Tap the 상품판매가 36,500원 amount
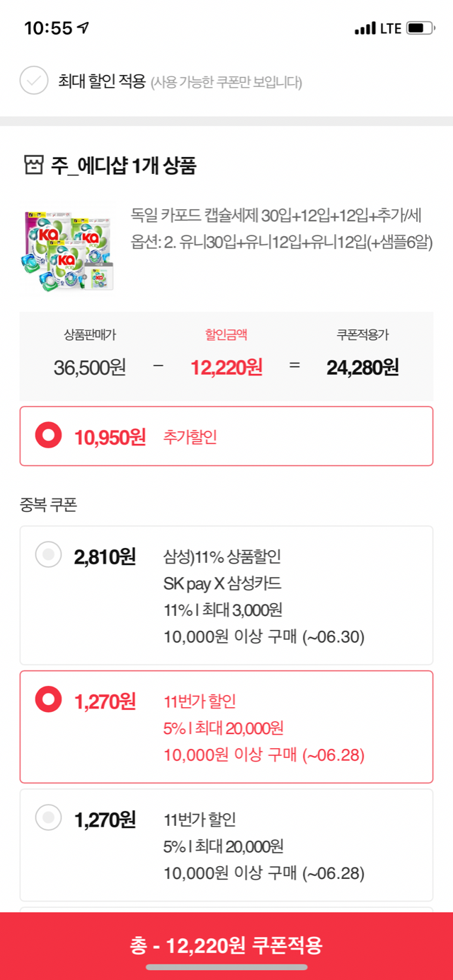 pyautogui.click(x=90, y=368)
